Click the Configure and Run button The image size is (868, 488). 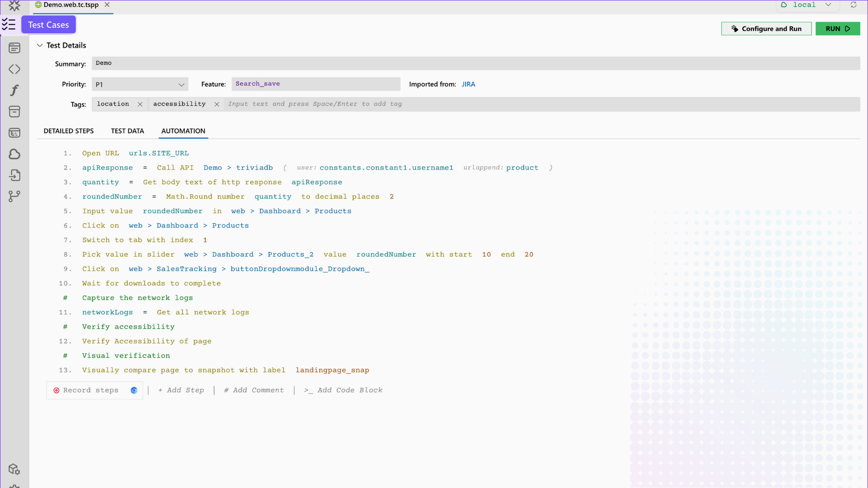point(766,28)
